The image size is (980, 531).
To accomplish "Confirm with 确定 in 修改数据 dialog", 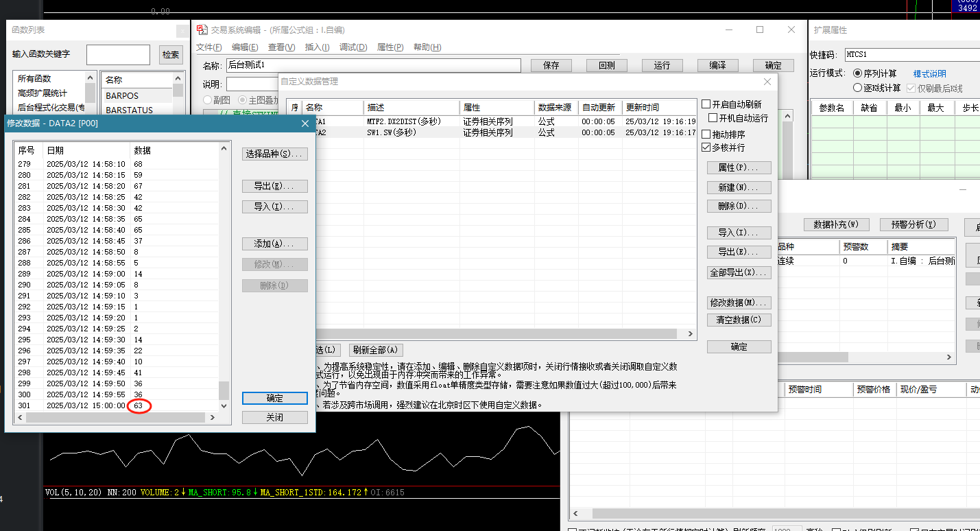I will click(x=275, y=398).
